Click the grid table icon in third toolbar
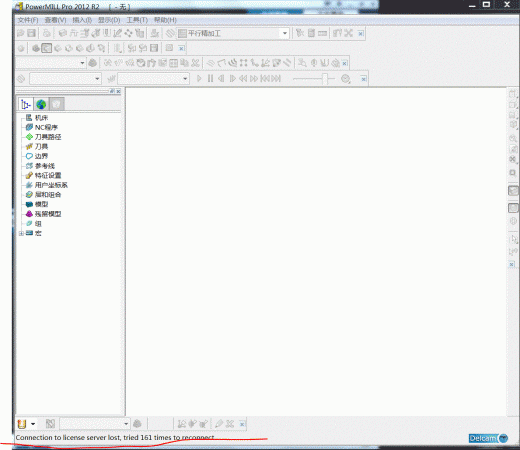Image resolution: width=520 pixels, height=450 pixels. (173, 63)
